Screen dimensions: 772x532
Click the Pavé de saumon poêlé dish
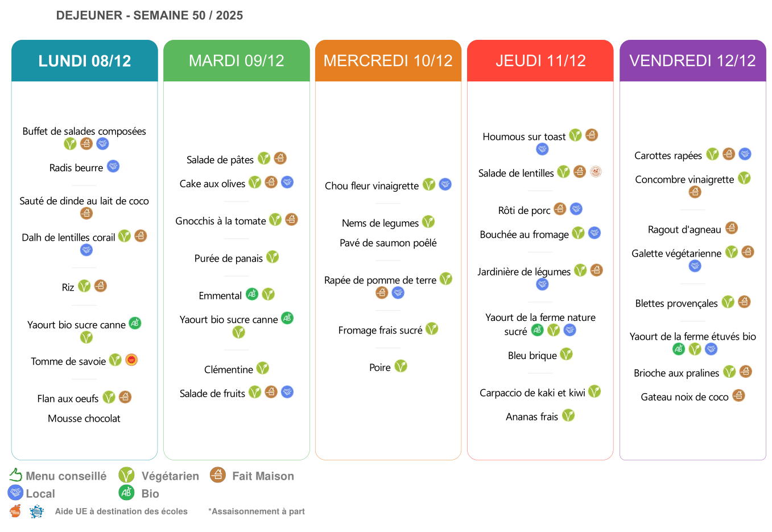[388, 243]
